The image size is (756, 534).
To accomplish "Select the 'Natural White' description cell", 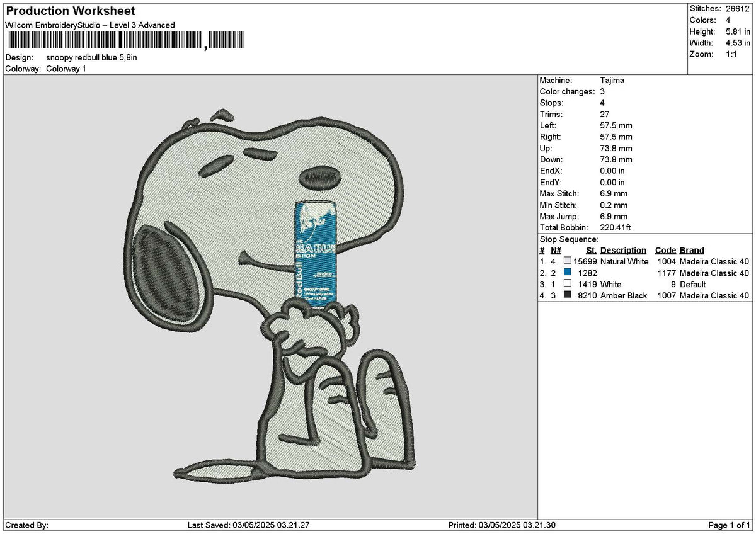I will 624,262.
